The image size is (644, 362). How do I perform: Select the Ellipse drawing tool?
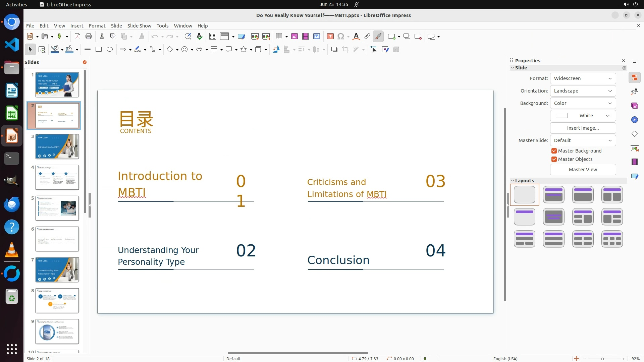[x=110, y=50]
